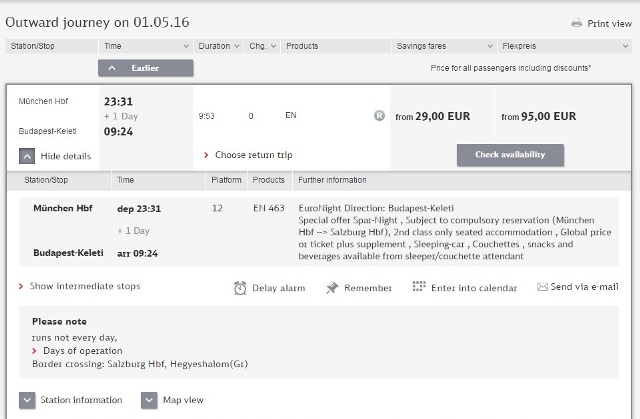The image size is (640, 419).
Task: Click the Platform column header
Action: point(226,180)
